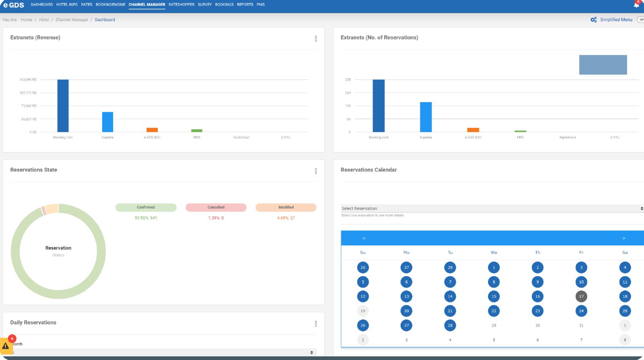Click the Simplified Menu gear icon

click(594, 20)
